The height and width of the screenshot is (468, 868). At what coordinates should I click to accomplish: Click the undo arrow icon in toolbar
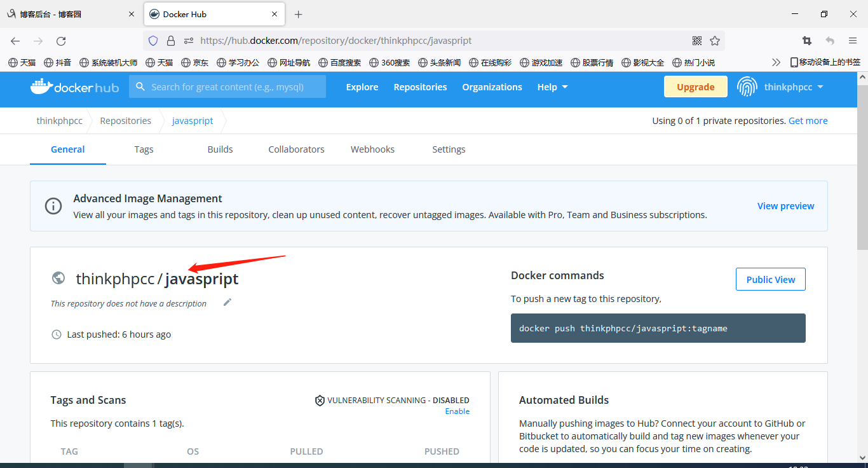[x=830, y=41]
